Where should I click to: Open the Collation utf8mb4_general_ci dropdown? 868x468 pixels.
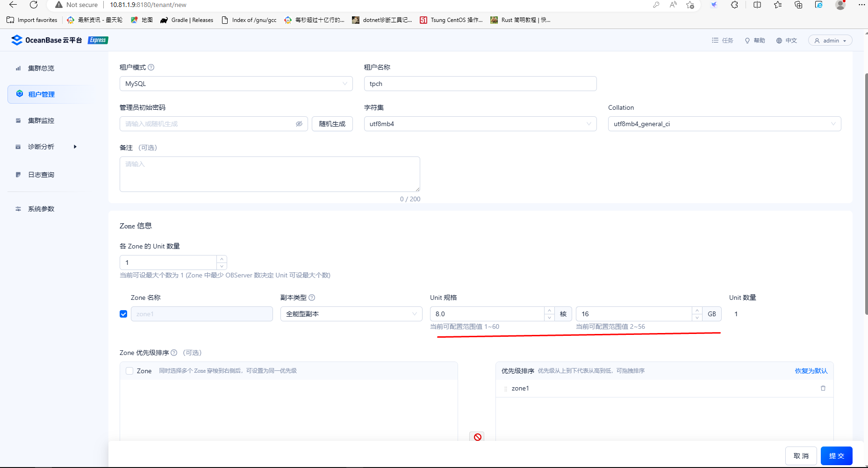pyautogui.click(x=725, y=124)
